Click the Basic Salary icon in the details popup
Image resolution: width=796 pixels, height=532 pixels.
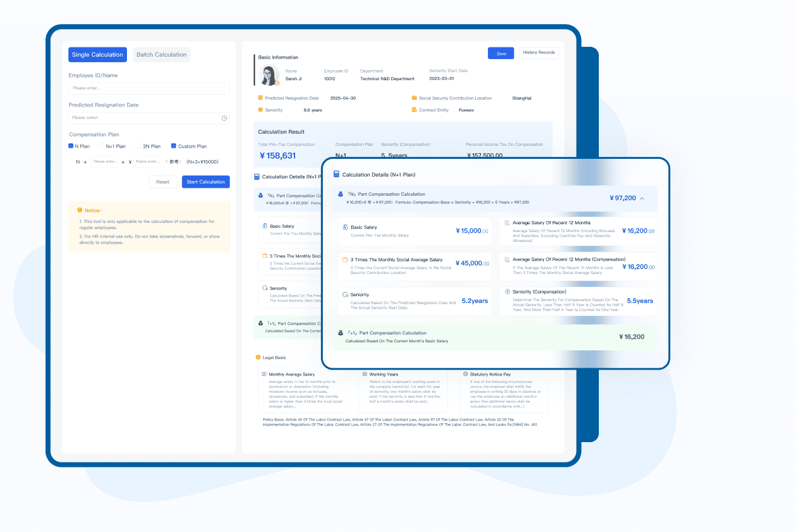click(x=345, y=227)
